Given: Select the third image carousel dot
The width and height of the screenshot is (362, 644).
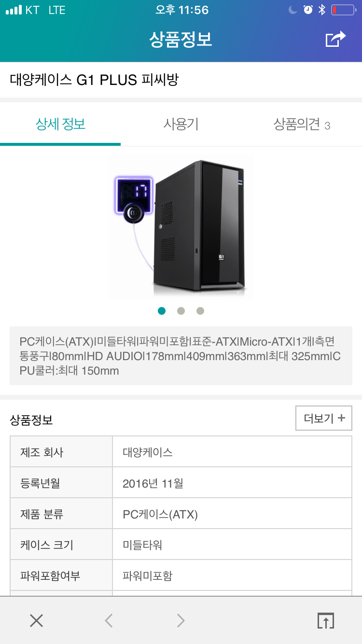Looking at the screenshot, I should coord(200,311).
